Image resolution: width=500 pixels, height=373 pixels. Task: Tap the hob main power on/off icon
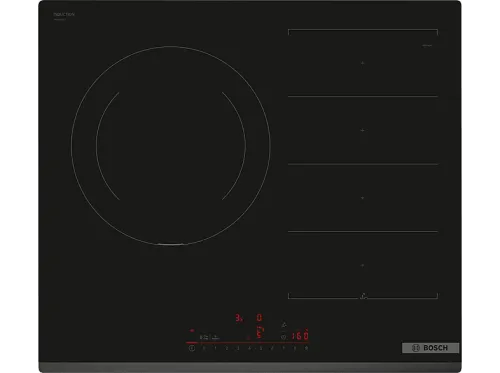[x=192, y=348]
